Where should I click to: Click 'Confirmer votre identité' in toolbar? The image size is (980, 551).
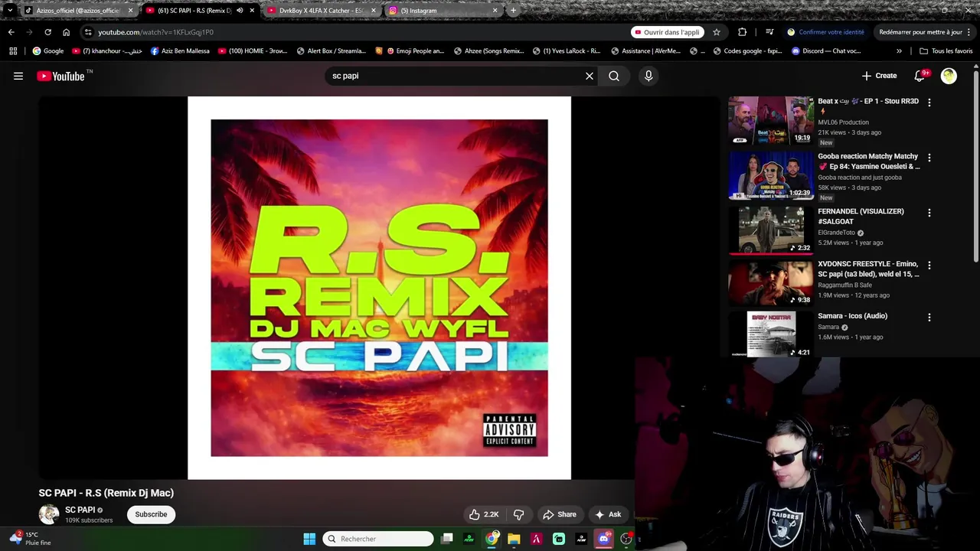[x=825, y=32]
